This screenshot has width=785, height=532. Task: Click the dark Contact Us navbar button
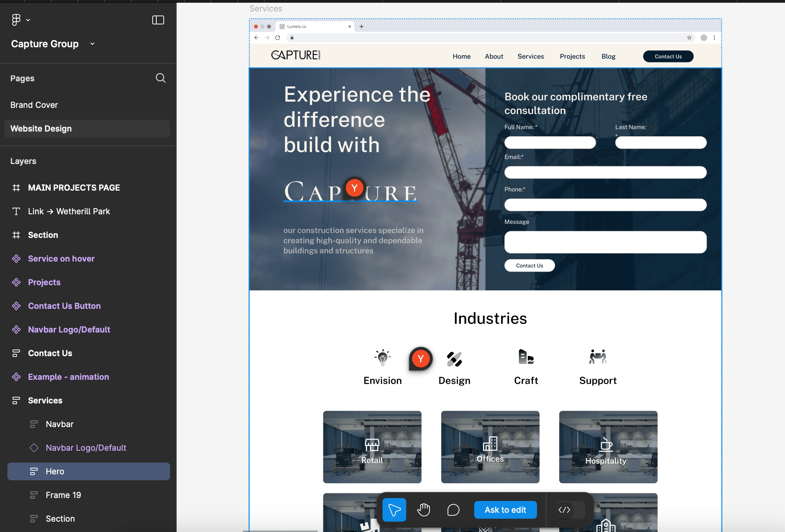[x=668, y=57]
